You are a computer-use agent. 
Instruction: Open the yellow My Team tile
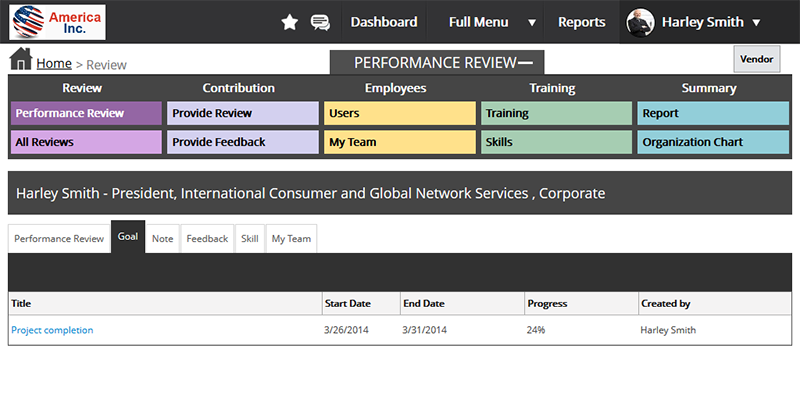(x=399, y=142)
